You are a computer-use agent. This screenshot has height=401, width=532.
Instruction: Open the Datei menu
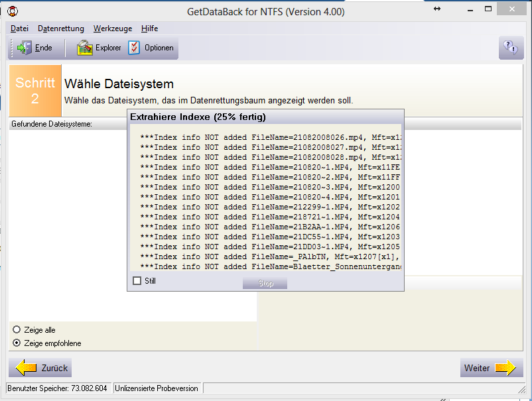(x=19, y=29)
